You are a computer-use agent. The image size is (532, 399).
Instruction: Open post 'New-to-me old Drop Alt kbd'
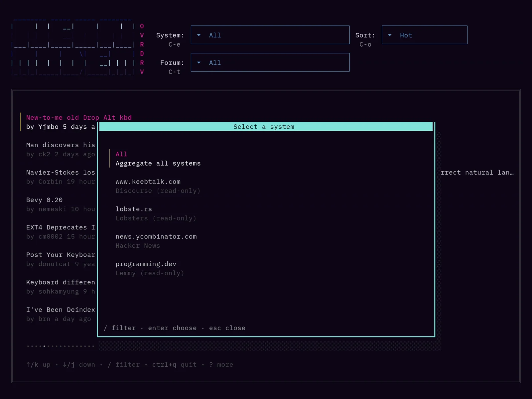click(79, 118)
